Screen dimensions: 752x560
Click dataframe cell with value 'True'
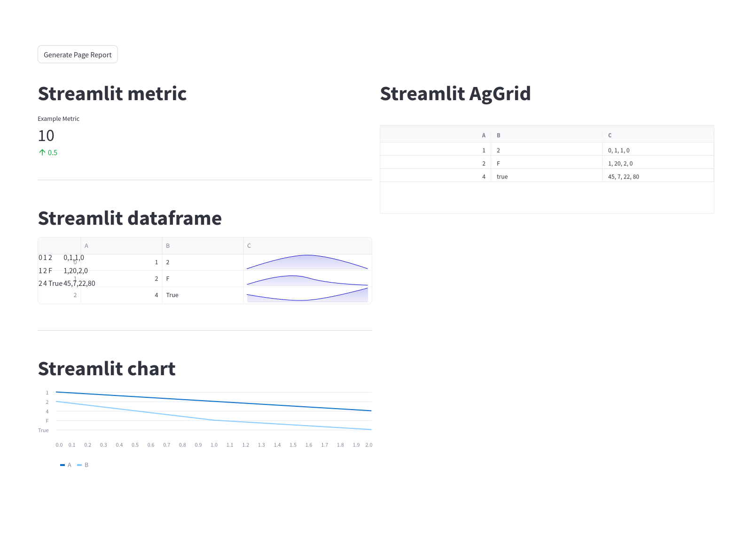tap(203, 295)
